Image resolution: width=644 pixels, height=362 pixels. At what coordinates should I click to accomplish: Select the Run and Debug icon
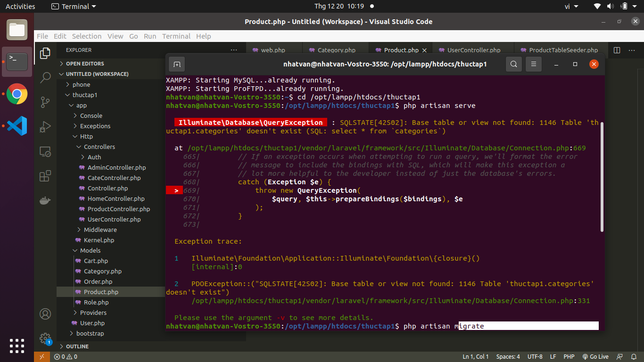45,127
